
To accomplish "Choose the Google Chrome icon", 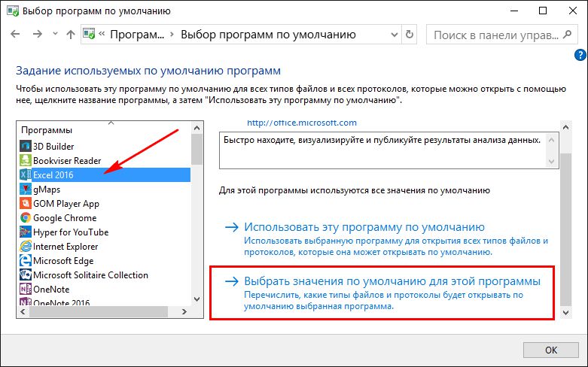I will coord(25,217).
